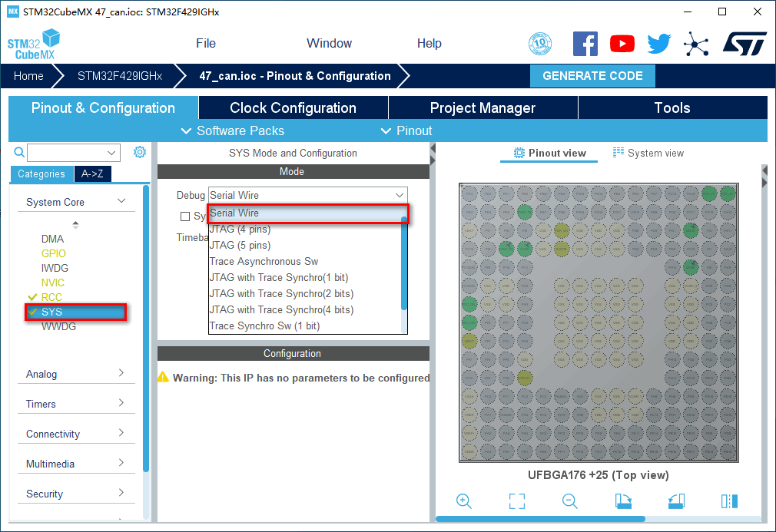
Task: Open the File menu
Action: (x=206, y=44)
